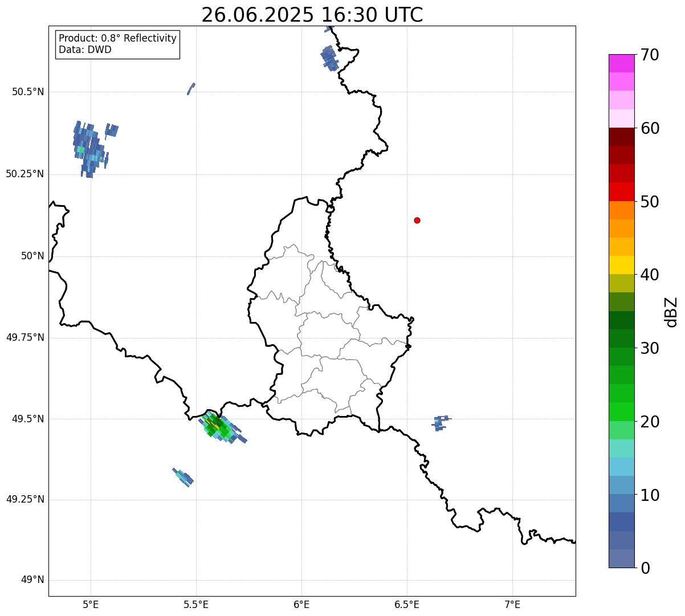Click the 5.5°E longitude label

[x=196, y=604]
